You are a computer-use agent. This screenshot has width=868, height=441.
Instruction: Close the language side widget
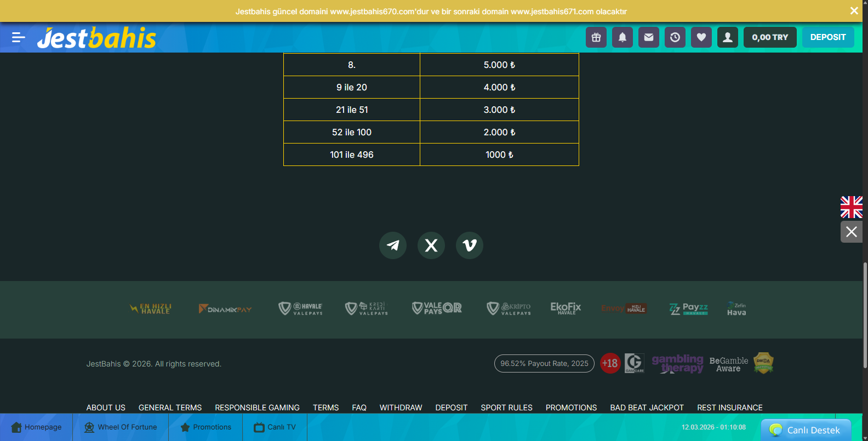click(852, 232)
